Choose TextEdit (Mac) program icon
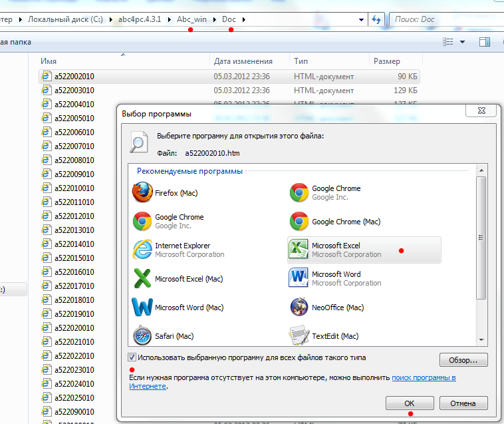Viewport: 504px width, 424px height. click(299, 335)
